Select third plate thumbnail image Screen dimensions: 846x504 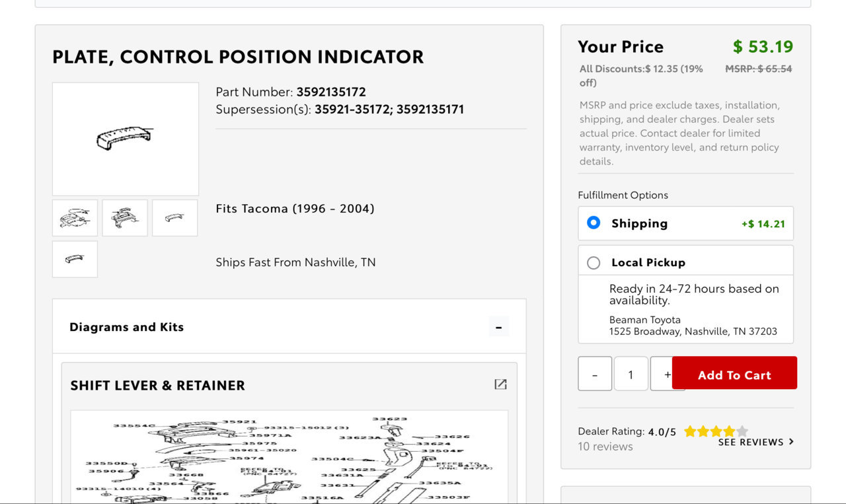pyautogui.click(x=175, y=218)
